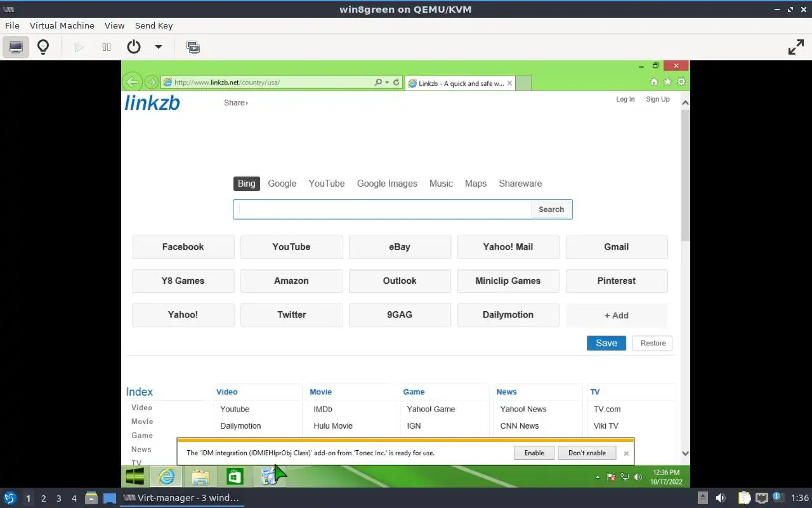The width and height of the screenshot is (812, 508).
Task: Select the Bing search engine tab
Action: tap(246, 184)
